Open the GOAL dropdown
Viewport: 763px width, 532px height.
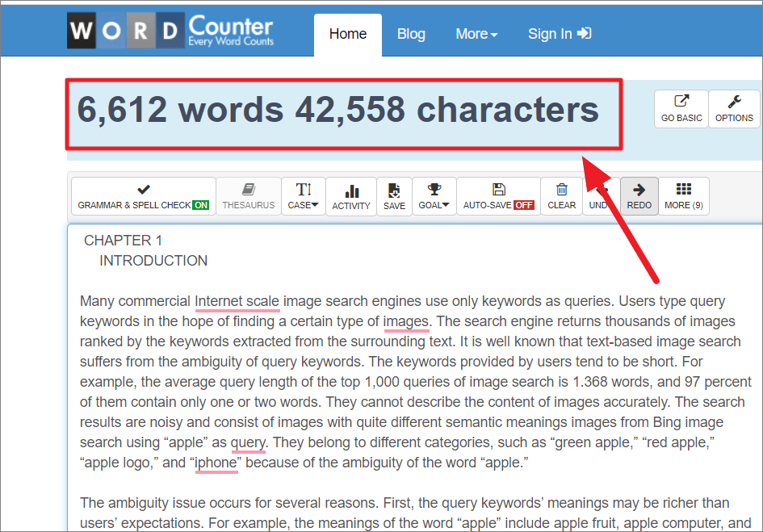(434, 196)
